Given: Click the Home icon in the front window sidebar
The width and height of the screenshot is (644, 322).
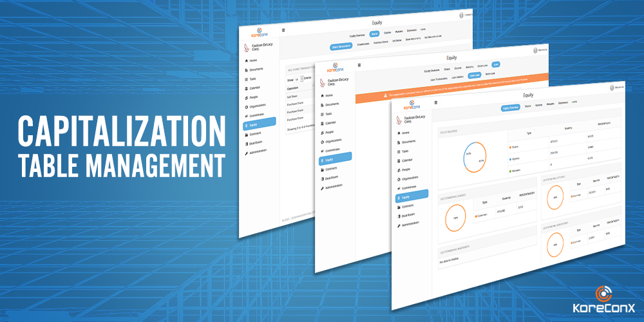Looking at the screenshot, I should click(x=398, y=133).
